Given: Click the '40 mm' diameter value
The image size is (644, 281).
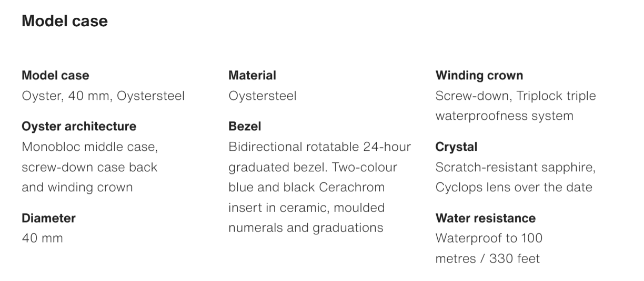Looking at the screenshot, I should coord(42,238).
